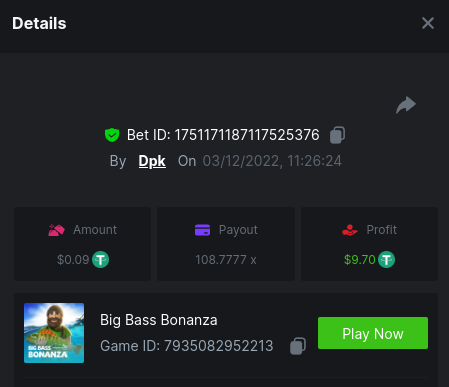Click the green verified shield icon

pyautogui.click(x=112, y=135)
